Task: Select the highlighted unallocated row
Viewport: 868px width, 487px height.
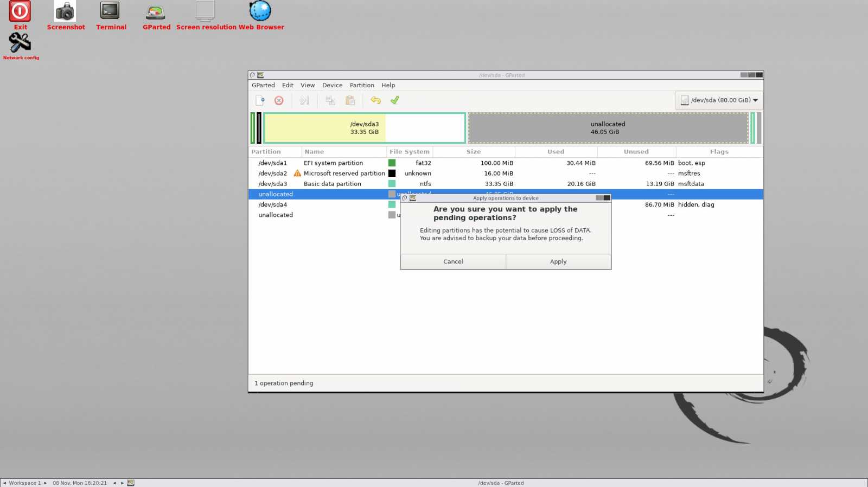Action: click(x=506, y=194)
